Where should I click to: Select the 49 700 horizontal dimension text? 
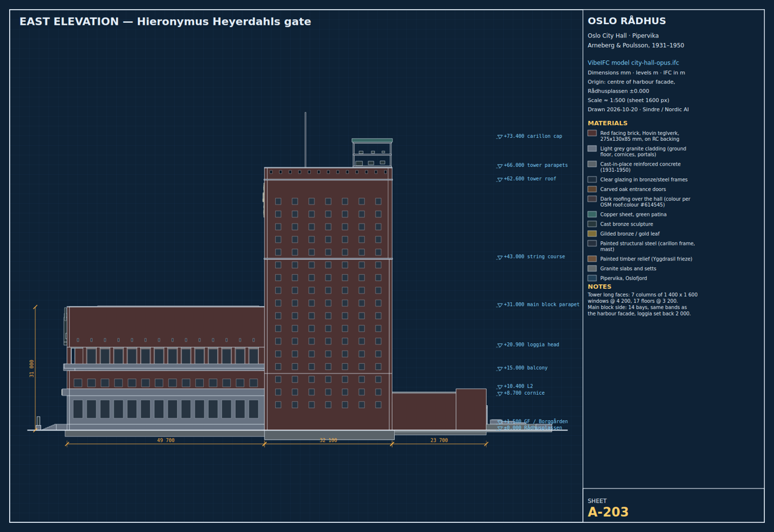166,441
